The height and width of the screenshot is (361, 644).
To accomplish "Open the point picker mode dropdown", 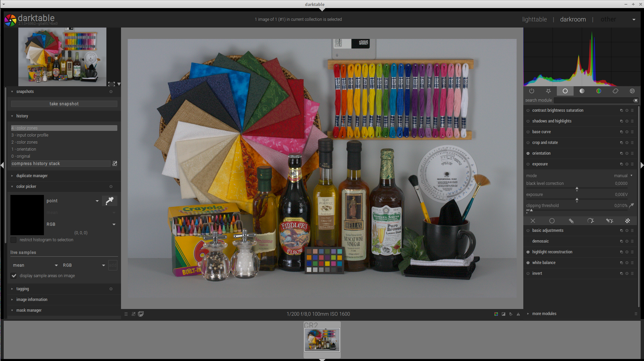I will pos(73,201).
